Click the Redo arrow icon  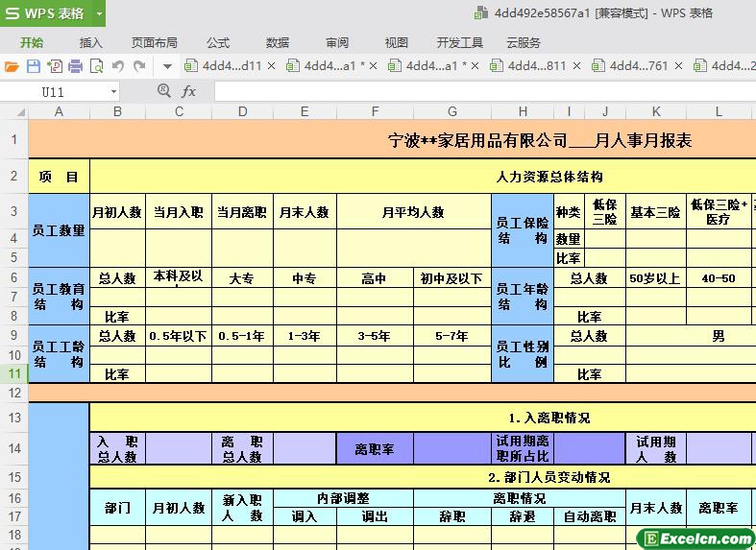[x=139, y=66]
